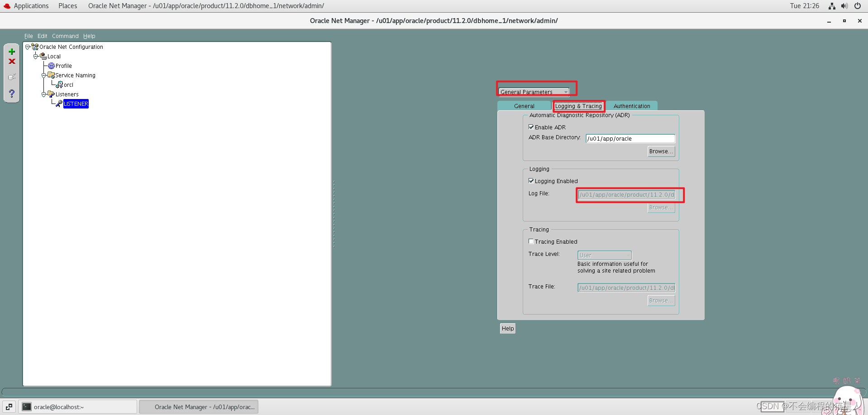This screenshot has height=415, width=868.
Task: Switch to the General tab
Action: pyautogui.click(x=524, y=106)
